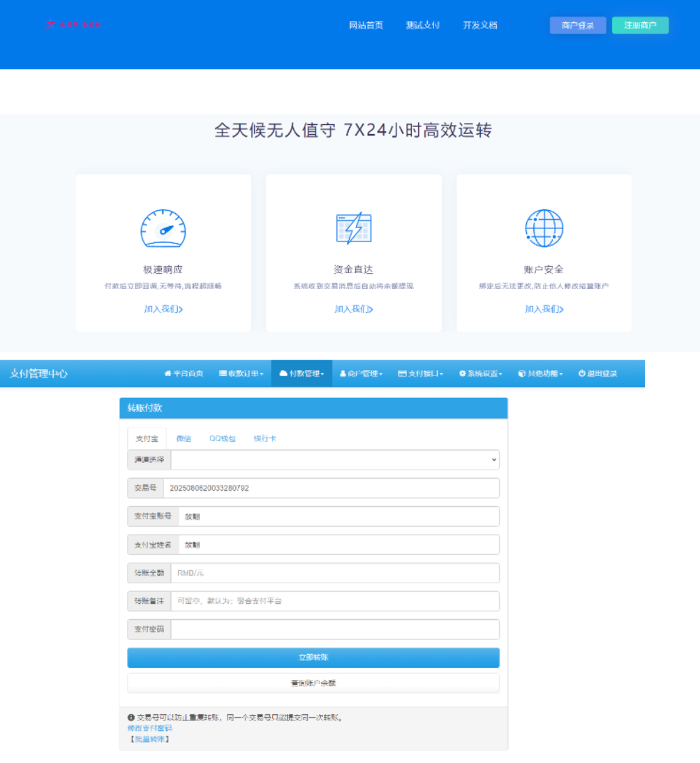Click the info icon before the 交易号 notice
Viewport: 700px width, 763px height.
tap(131, 717)
